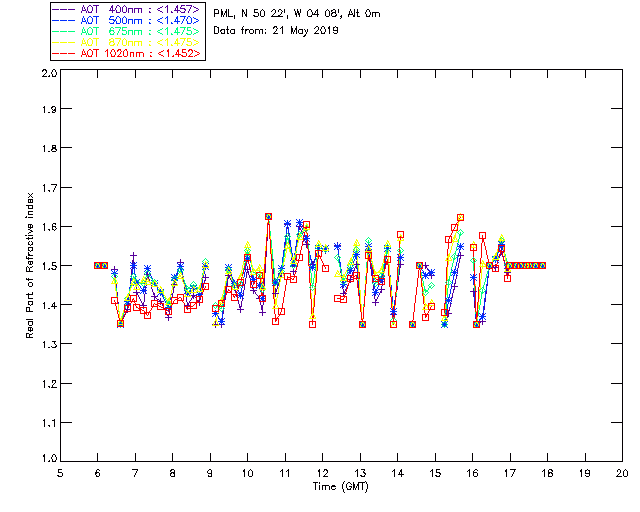Viewport: 640px width, 512px height.
Task: Click the x-axis tick label 6
Action: [98, 473]
